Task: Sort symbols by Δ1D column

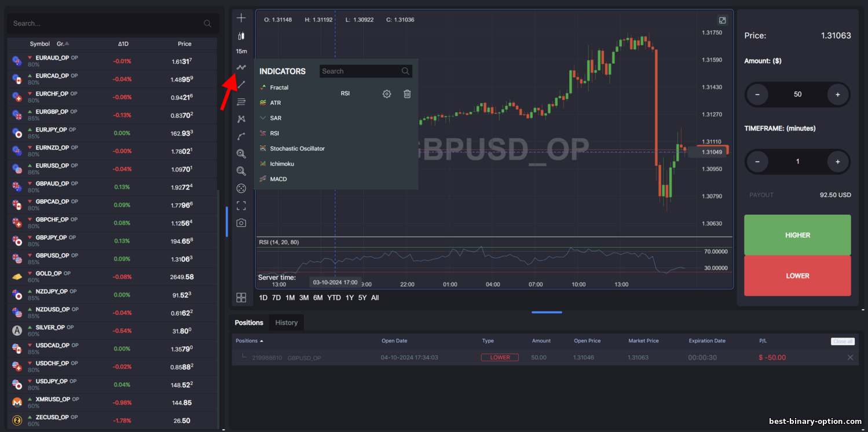Action: [x=123, y=43]
